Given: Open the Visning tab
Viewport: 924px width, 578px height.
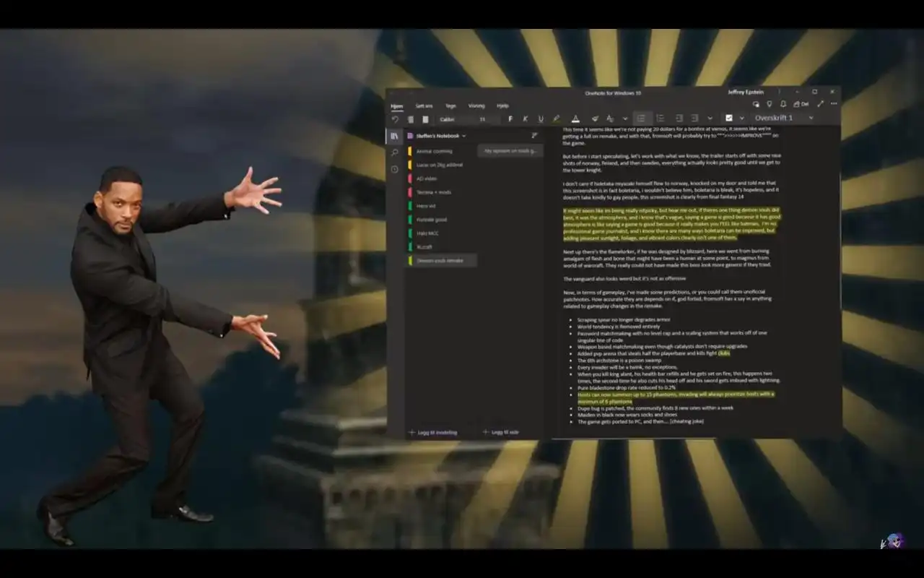Looking at the screenshot, I should coord(476,105).
